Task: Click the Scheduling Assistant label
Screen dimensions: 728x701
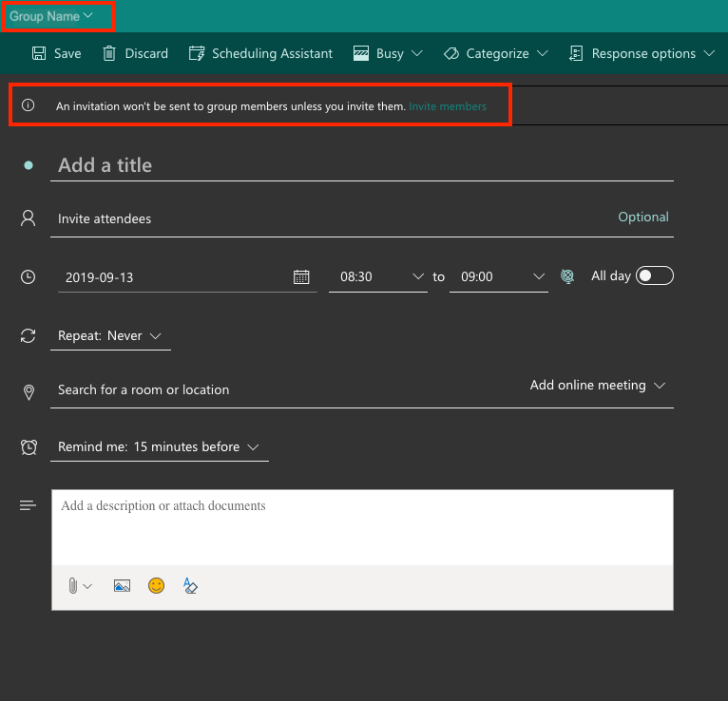Action: (272, 54)
